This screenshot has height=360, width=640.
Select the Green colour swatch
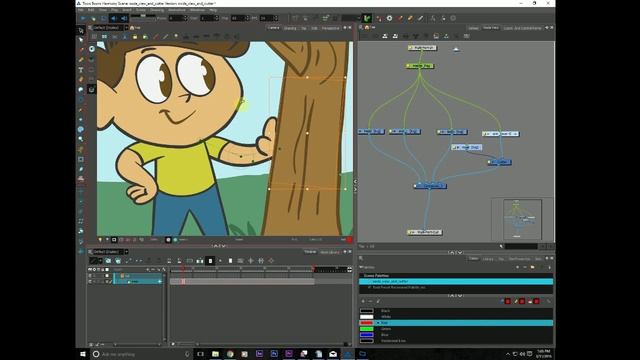pyautogui.click(x=367, y=329)
